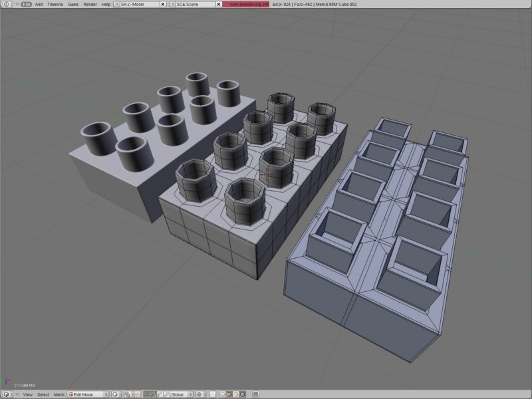
Task: Select the rotate manipulator mode
Action: tap(160, 394)
